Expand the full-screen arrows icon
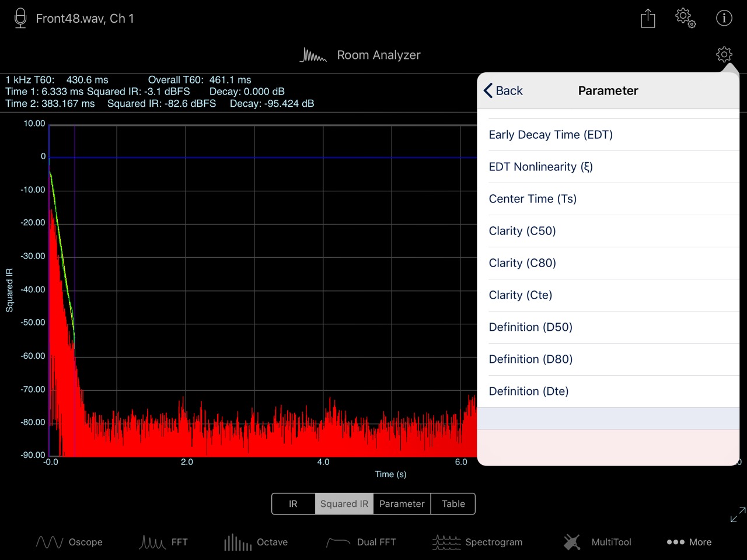Image resolution: width=747 pixels, height=560 pixels. click(x=737, y=514)
